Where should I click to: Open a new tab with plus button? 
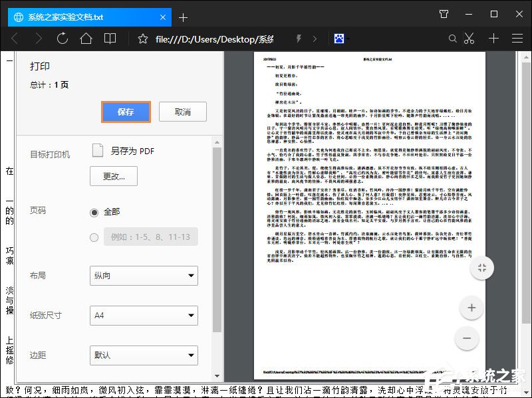coord(183,18)
